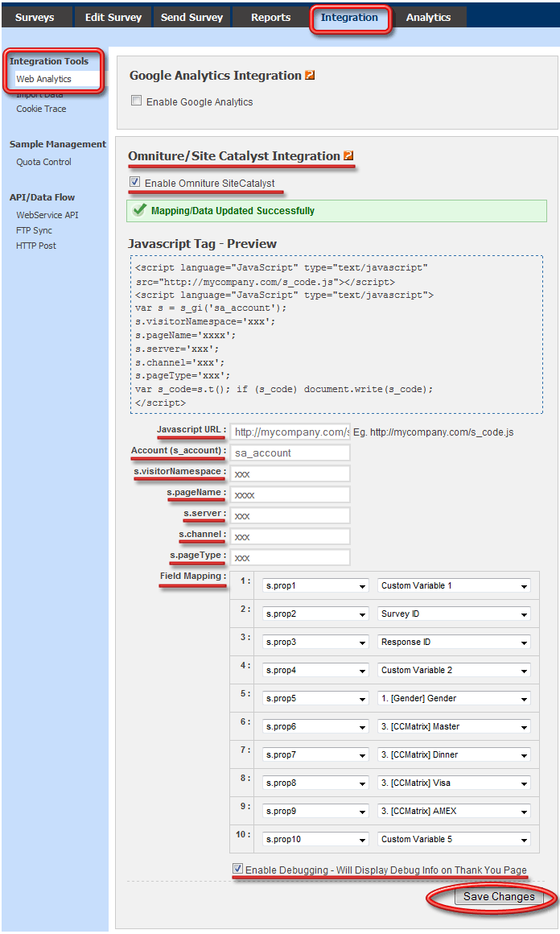
Task: Click help icon beside Google Analytics Integration
Action: click(310, 76)
